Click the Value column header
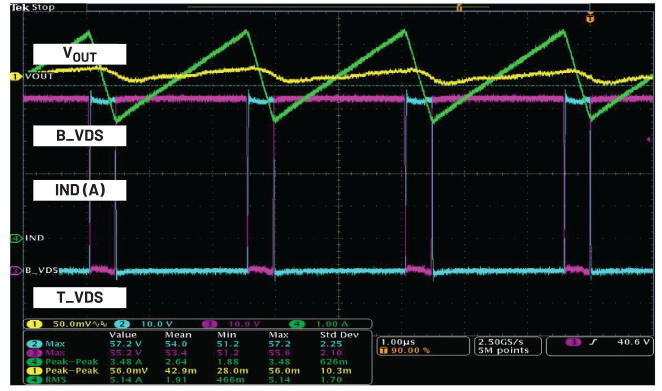 (x=123, y=335)
